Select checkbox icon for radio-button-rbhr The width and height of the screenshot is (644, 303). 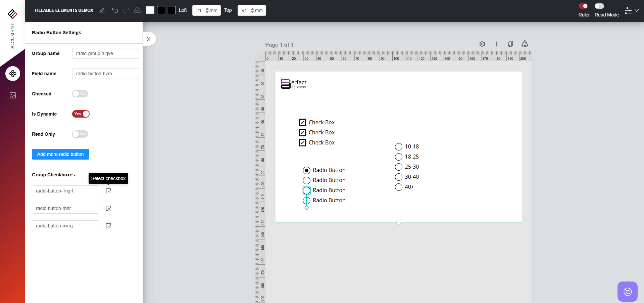(x=108, y=208)
